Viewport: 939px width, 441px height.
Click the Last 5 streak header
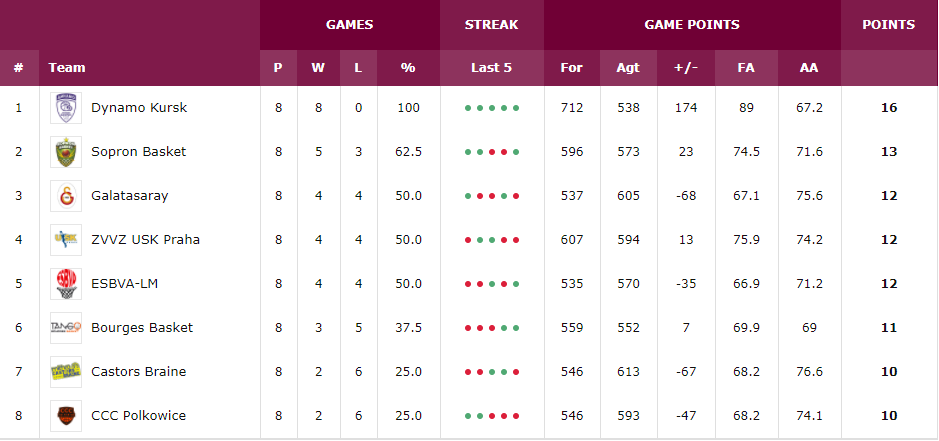point(492,68)
